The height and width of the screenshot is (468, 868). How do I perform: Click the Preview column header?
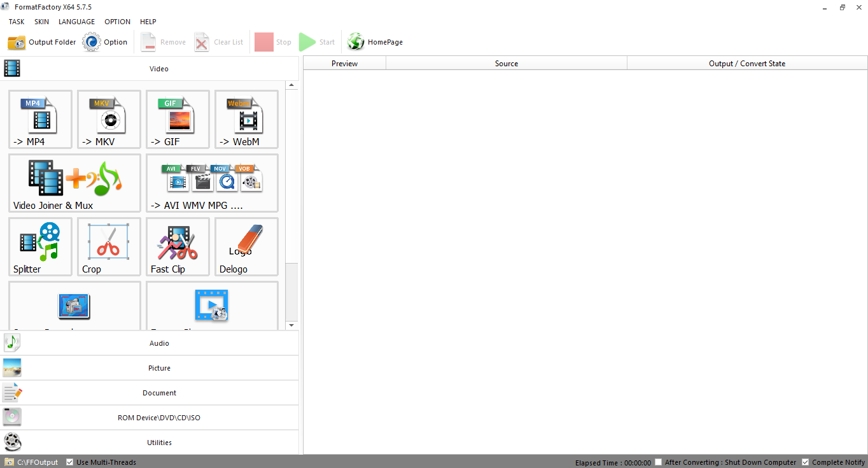tap(345, 63)
